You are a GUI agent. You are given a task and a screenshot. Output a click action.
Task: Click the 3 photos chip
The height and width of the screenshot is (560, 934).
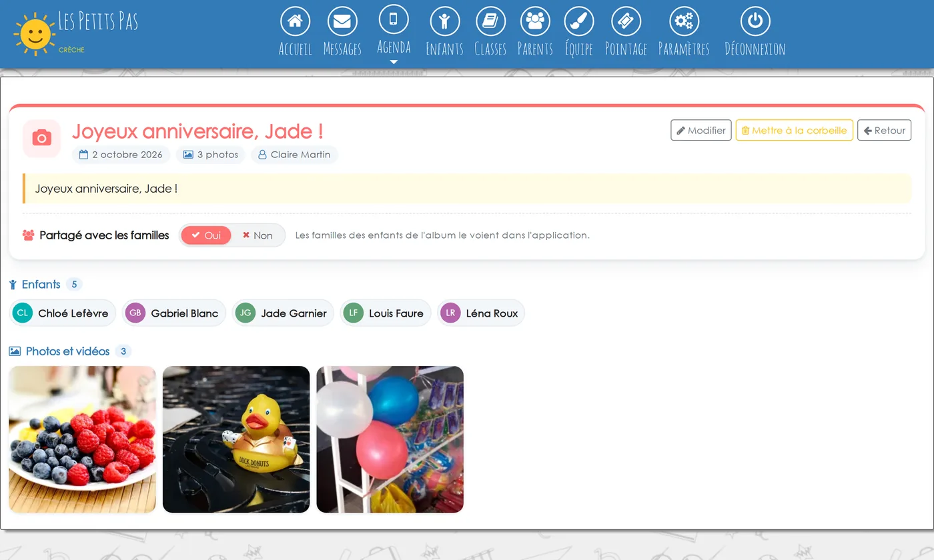[x=211, y=155]
